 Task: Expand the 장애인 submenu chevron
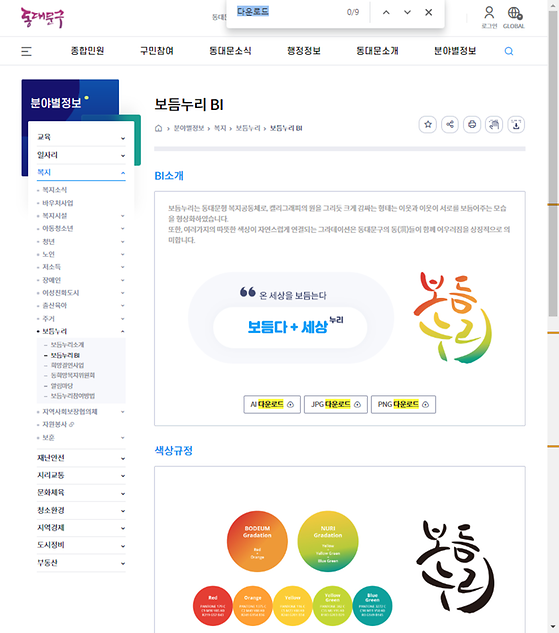click(x=123, y=280)
